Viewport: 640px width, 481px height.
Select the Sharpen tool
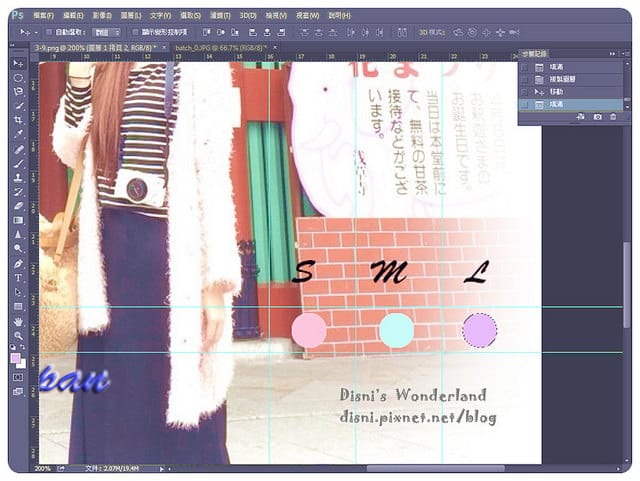[x=18, y=235]
